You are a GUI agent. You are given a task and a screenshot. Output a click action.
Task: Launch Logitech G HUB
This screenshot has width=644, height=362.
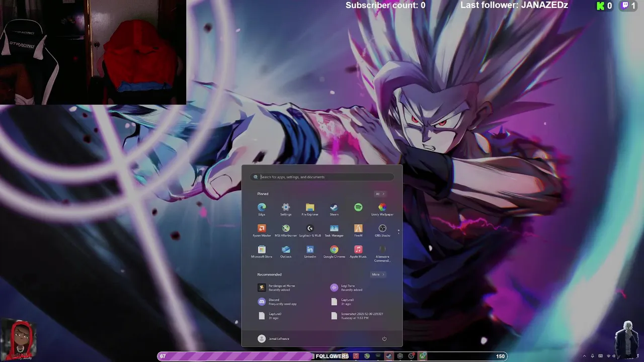(x=310, y=230)
